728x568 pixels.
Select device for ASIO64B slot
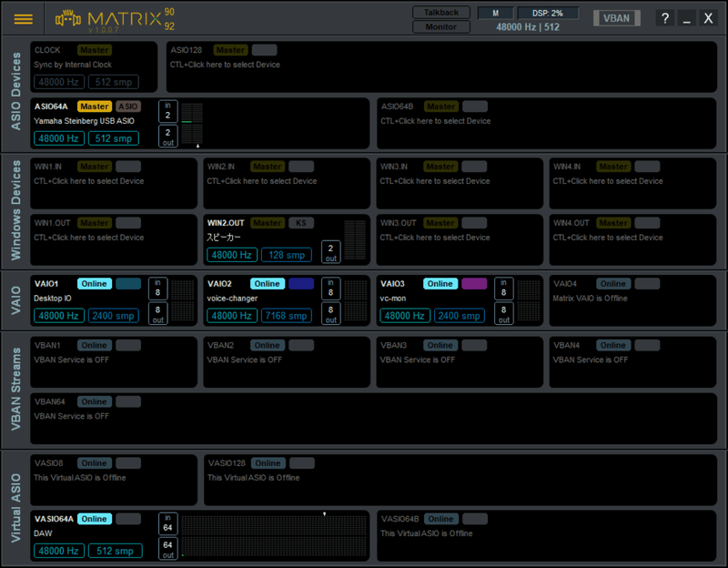pyautogui.click(x=436, y=121)
